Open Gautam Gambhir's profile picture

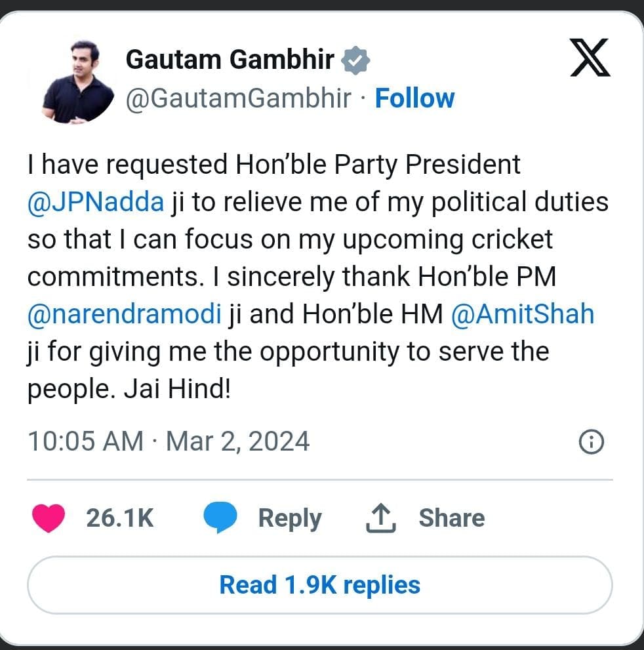(78, 82)
